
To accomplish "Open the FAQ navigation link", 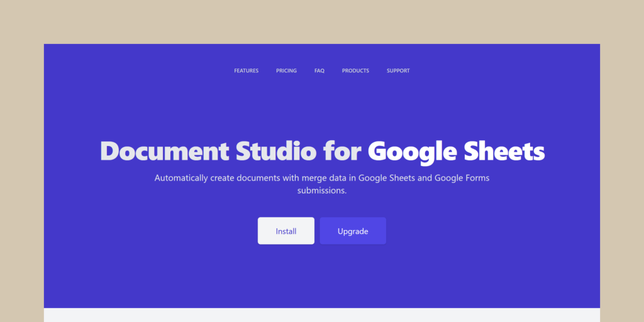I will [x=319, y=70].
